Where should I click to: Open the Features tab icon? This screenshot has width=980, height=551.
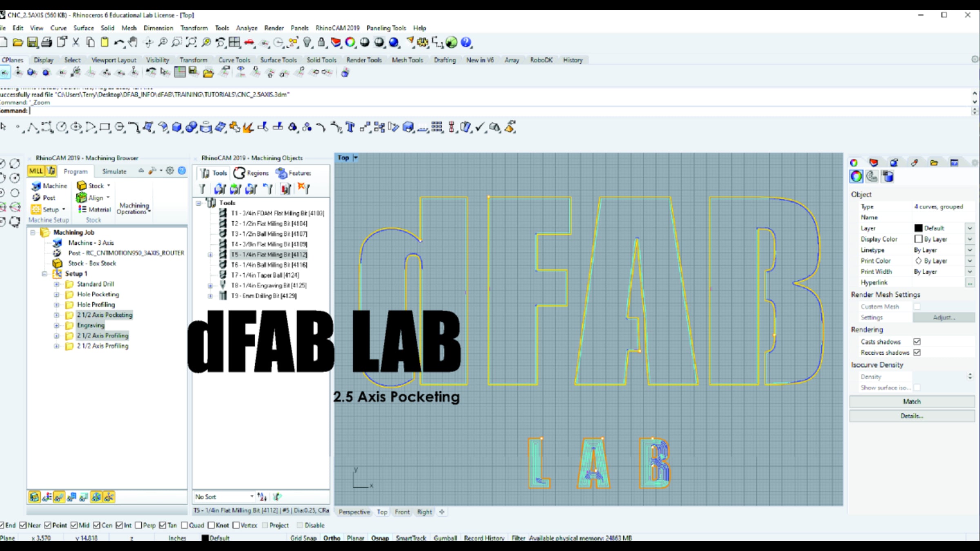point(281,173)
